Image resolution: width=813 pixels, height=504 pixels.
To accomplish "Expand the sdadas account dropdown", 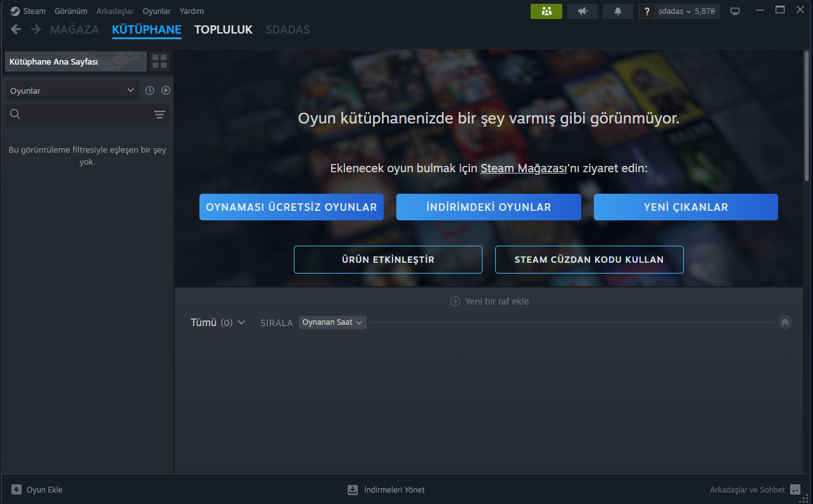I will [687, 11].
